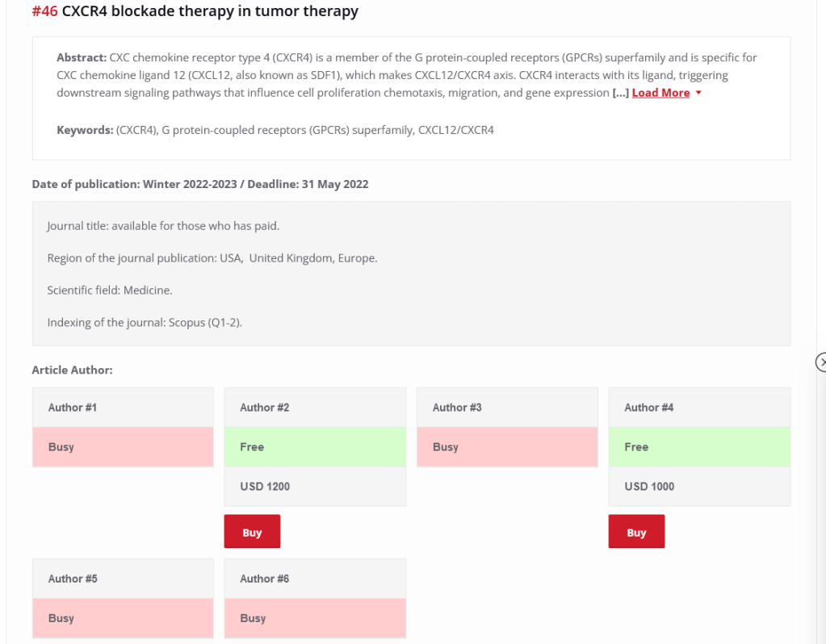Image resolution: width=826 pixels, height=644 pixels.
Task: Select the Author #4 header cell
Action: pos(699,408)
